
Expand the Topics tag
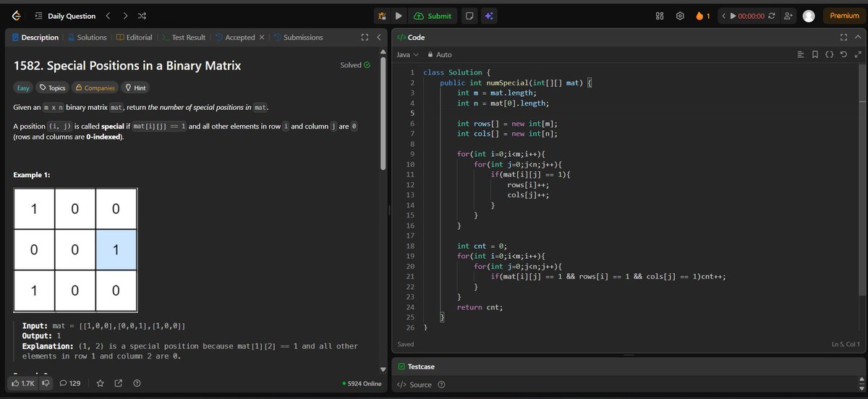(x=53, y=87)
